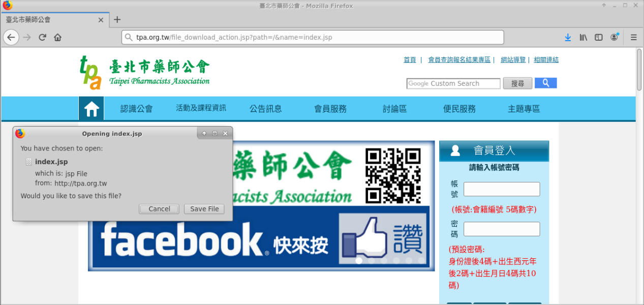Screen dimensions: 644x305
Task: Click Cancel in the download dialog
Action: click(x=159, y=209)
